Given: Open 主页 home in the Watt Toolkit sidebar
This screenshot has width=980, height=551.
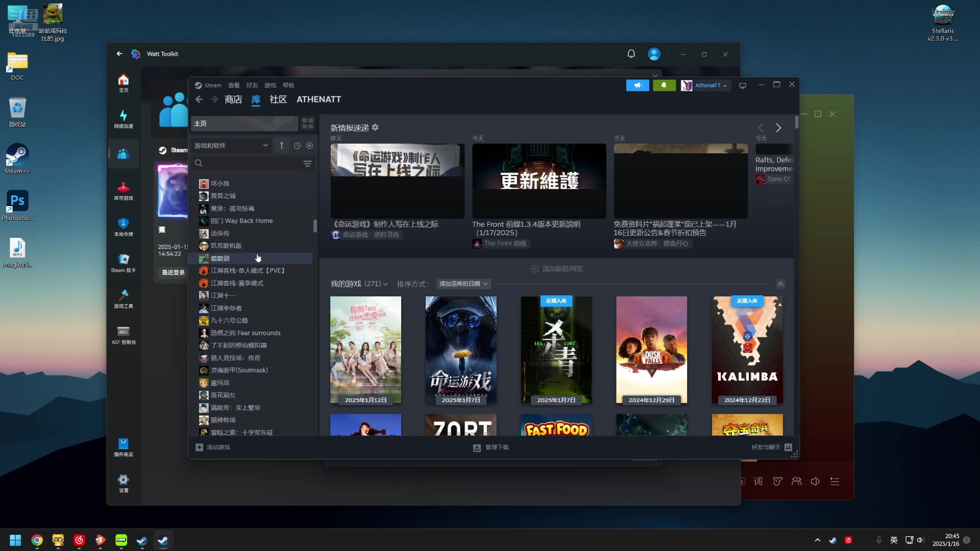Looking at the screenshot, I should point(124,83).
